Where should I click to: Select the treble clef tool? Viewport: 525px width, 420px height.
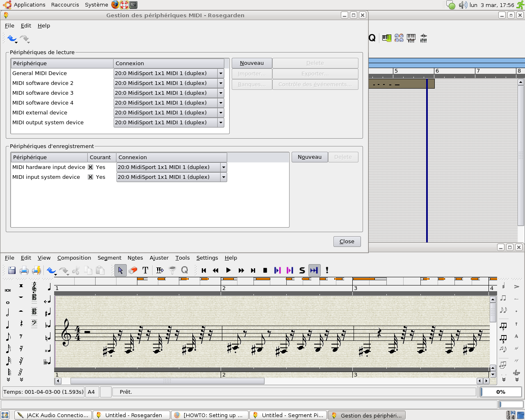coord(34,286)
